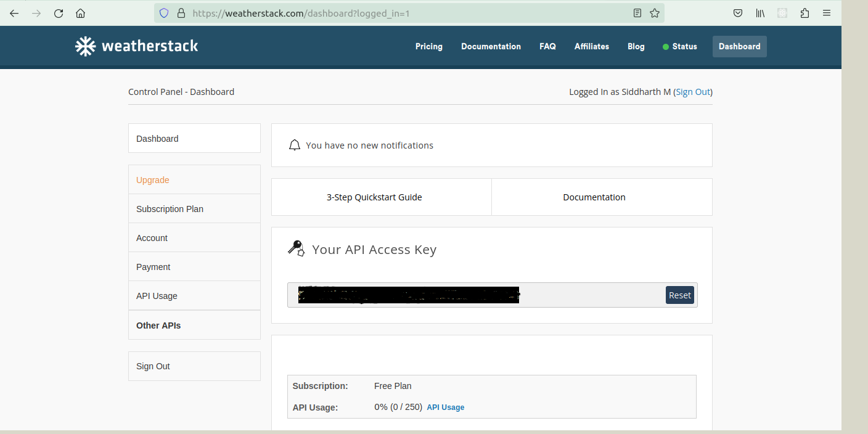This screenshot has height=434, width=868.
Task: Click the notification bell icon
Action: pos(295,145)
